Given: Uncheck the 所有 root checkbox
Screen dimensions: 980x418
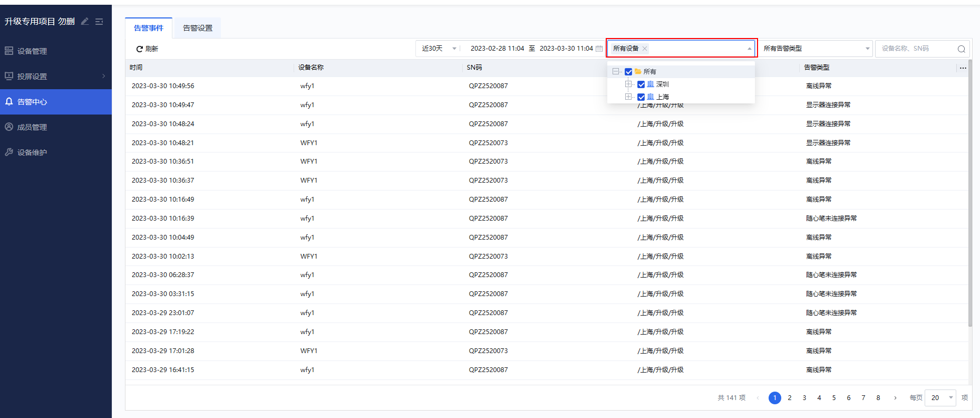Looking at the screenshot, I should (628, 72).
